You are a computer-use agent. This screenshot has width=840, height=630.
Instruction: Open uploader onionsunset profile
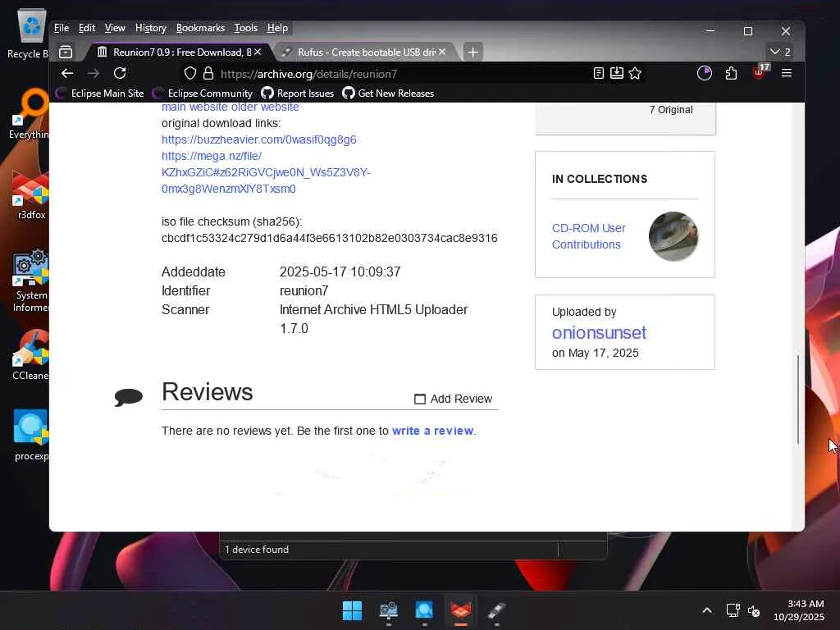[x=599, y=333]
